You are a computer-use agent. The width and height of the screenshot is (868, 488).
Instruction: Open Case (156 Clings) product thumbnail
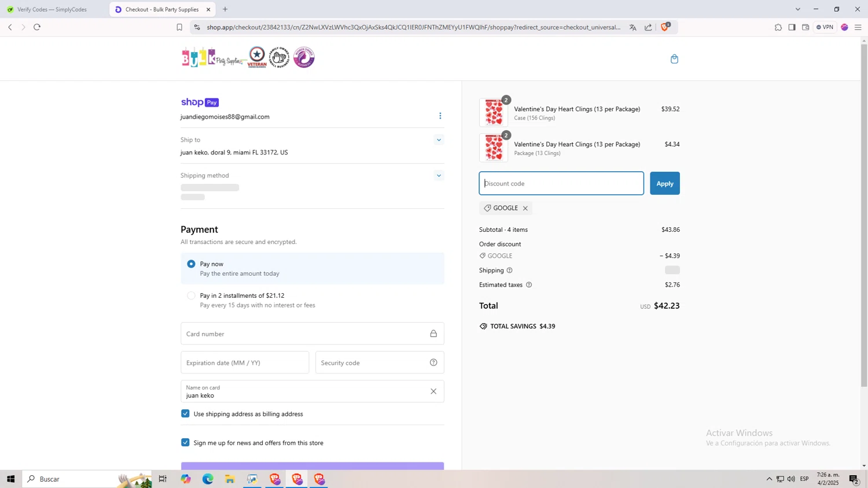tap(494, 113)
